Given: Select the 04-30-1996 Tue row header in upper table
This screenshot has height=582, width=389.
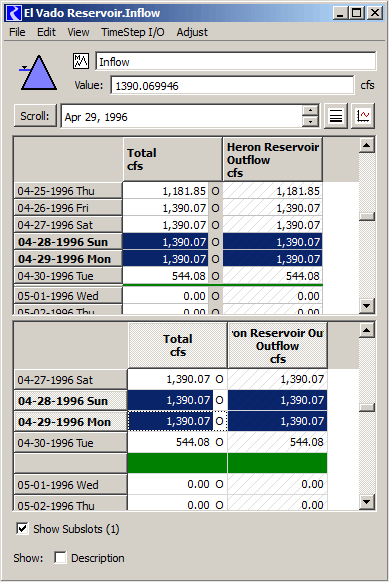Looking at the screenshot, I should [68, 276].
